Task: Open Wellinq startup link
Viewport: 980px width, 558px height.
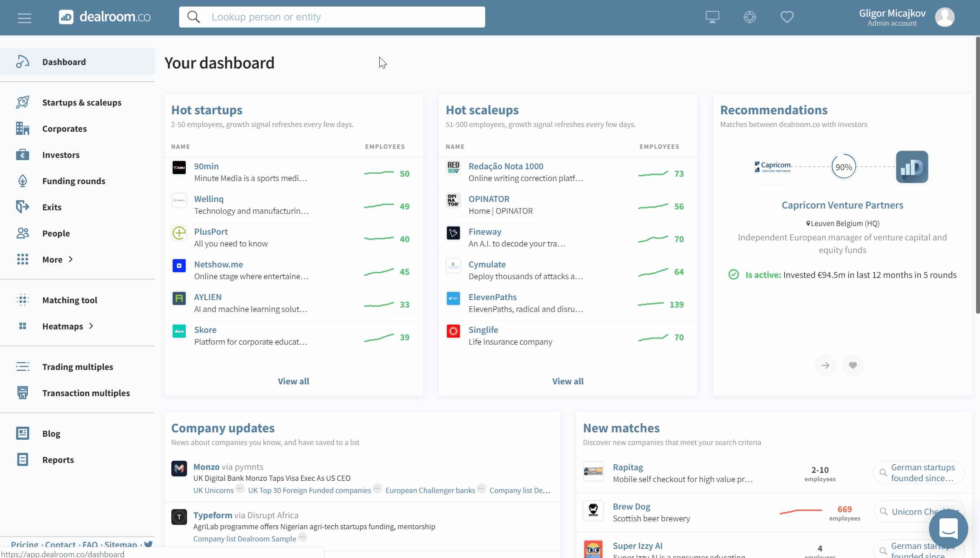Action: click(209, 199)
